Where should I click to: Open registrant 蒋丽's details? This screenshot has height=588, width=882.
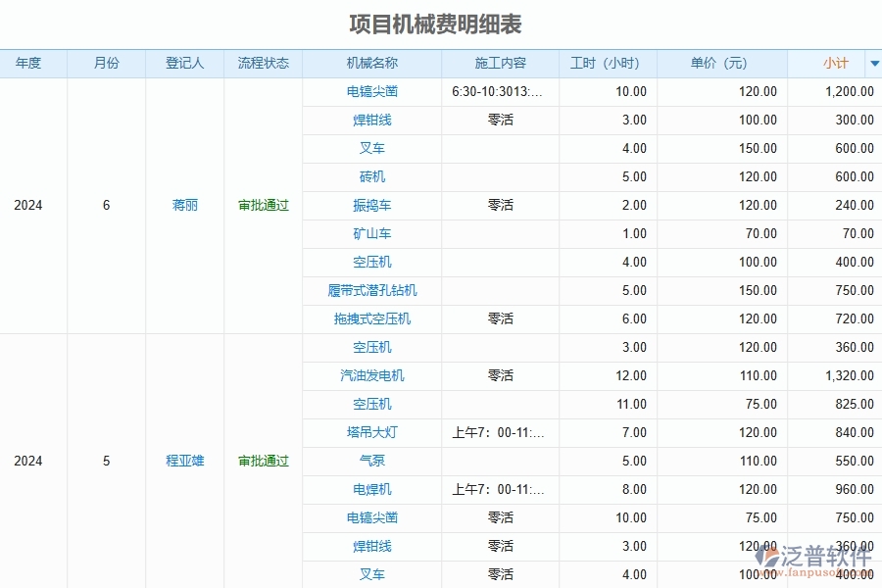click(184, 206)
